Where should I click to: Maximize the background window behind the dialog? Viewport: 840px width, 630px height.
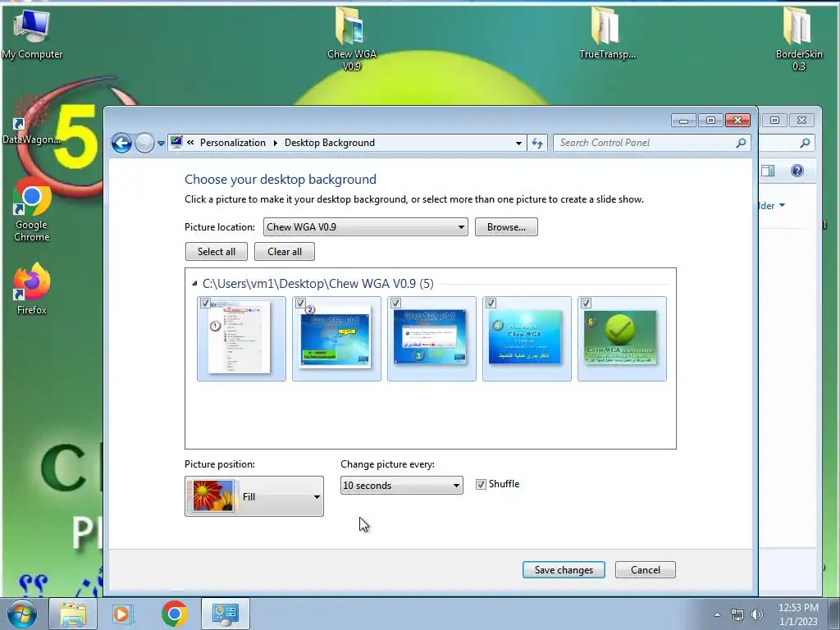[774, 120]
